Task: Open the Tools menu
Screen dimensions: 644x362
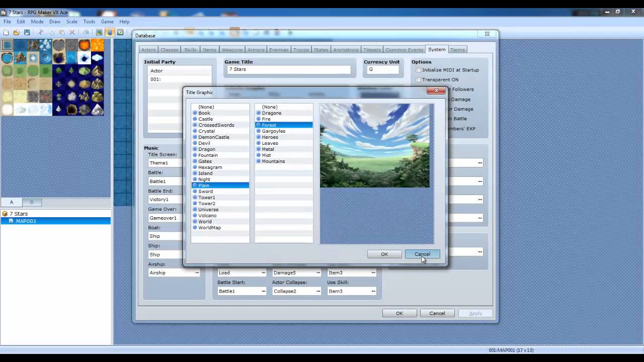Action: (x=89, y=22)
